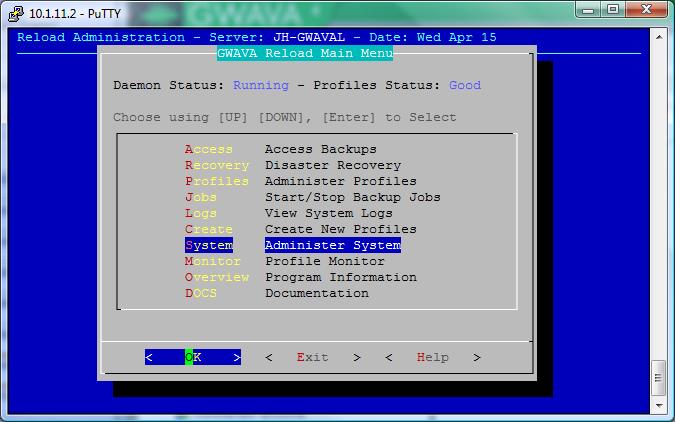Viewport: 675px width, 422px height.
Task: Click the scrollbar up arrow
Action: click(x=659, y=37)
